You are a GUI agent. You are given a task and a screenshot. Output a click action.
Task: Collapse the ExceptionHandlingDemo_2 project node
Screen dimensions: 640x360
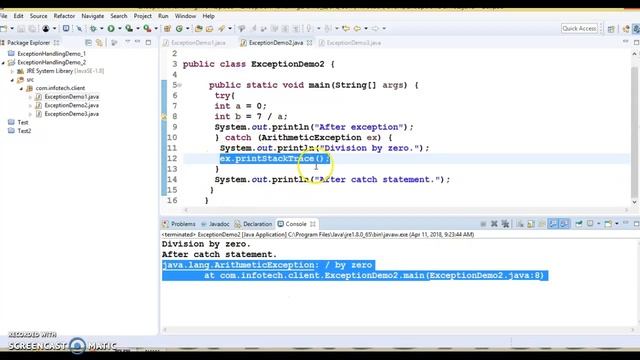point(4,62)
